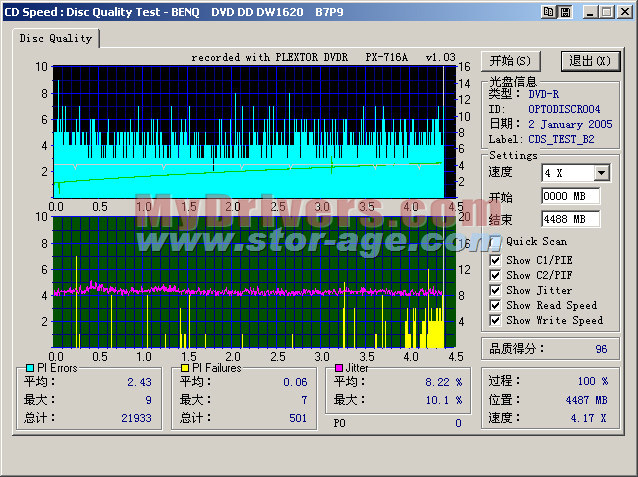
Task: Click the magenta Jitter legend square
Action: (x=339, y=368)
